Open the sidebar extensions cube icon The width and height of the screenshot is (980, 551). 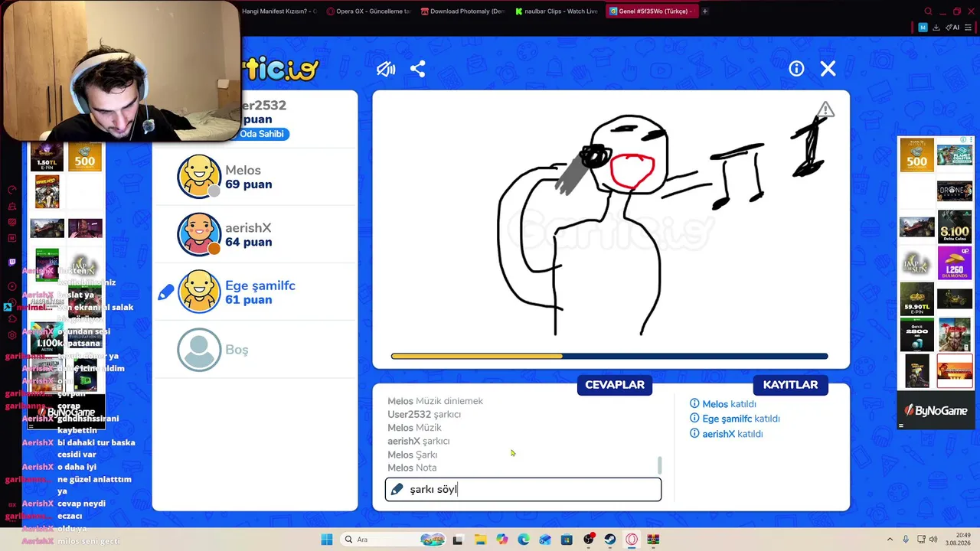tap(11, 320)
